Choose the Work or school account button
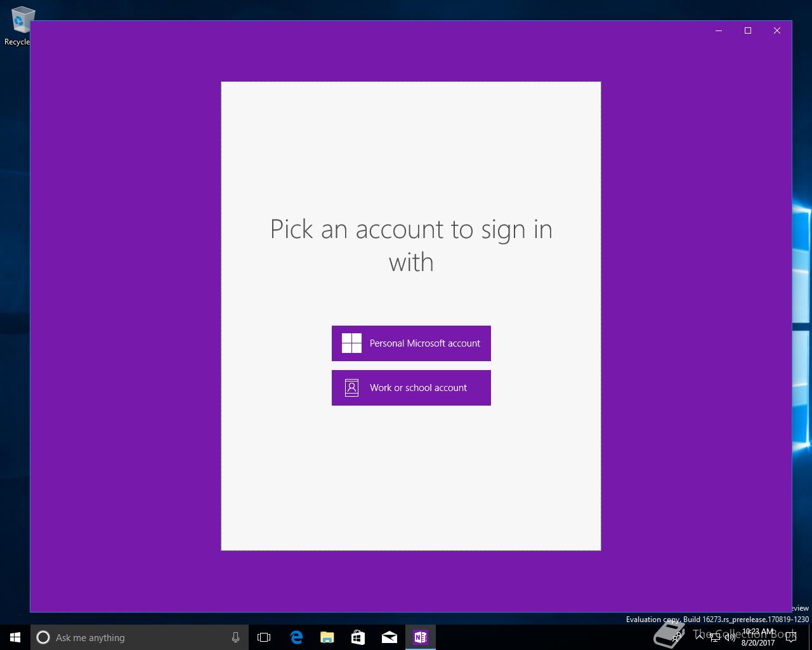 click(411, 388)
